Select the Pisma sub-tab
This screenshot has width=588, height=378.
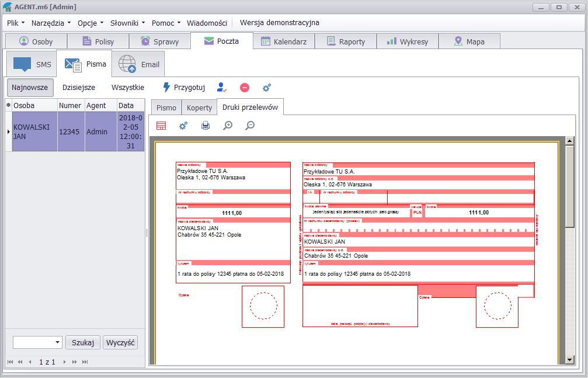pos(84,64)
